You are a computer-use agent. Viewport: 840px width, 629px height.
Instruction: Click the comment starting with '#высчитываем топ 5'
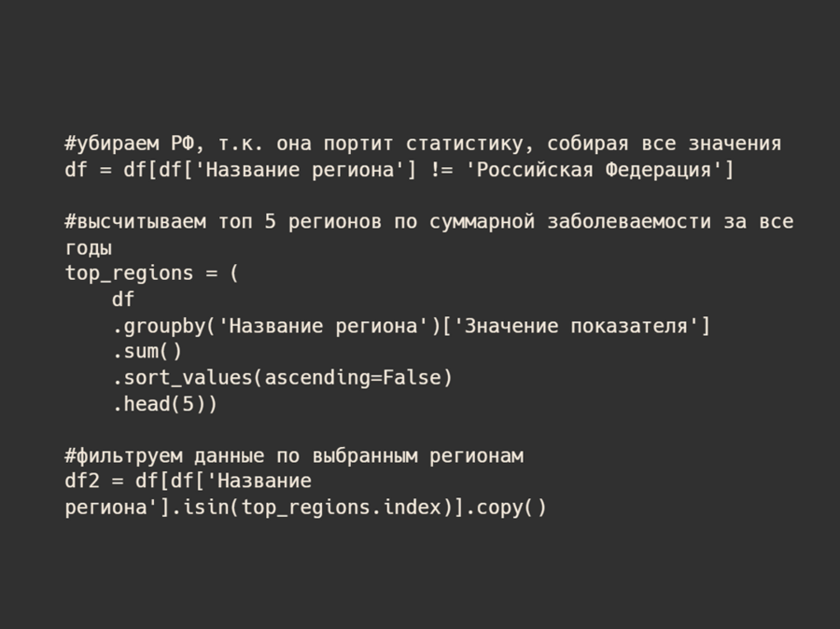(x=428, y=222)
